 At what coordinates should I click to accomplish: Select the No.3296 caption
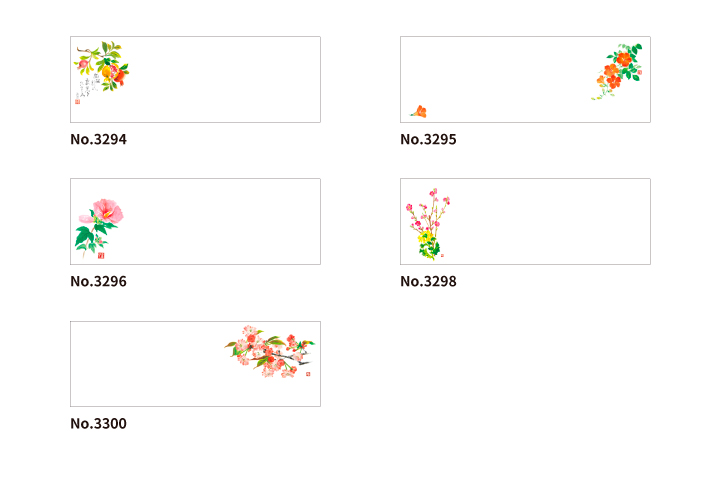click(x=98, y=281)
